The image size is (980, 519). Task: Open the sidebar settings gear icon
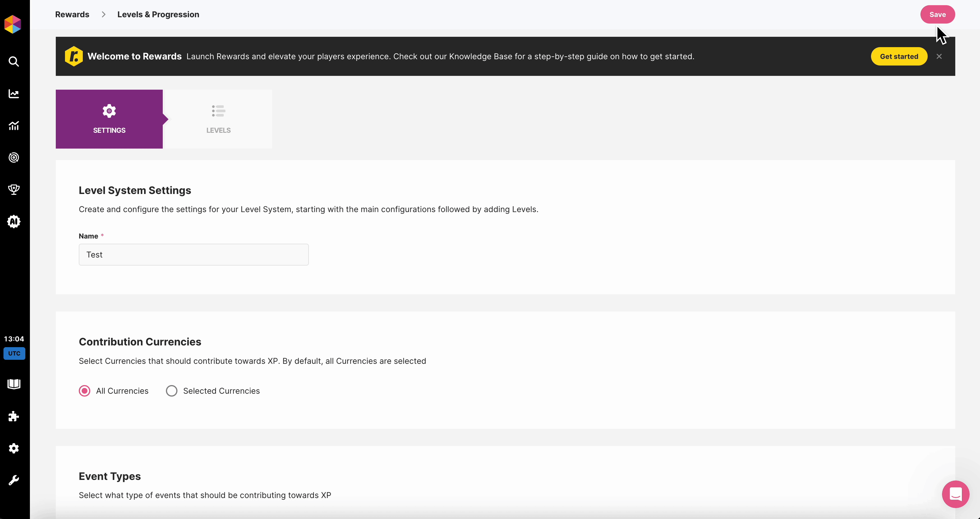[14, 448]
